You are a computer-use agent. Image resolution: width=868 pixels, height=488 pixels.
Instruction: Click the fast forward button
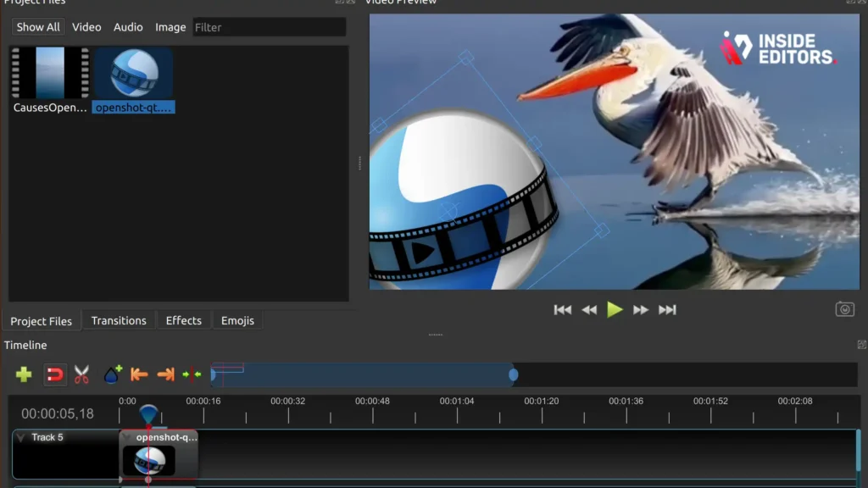(641, 310)
